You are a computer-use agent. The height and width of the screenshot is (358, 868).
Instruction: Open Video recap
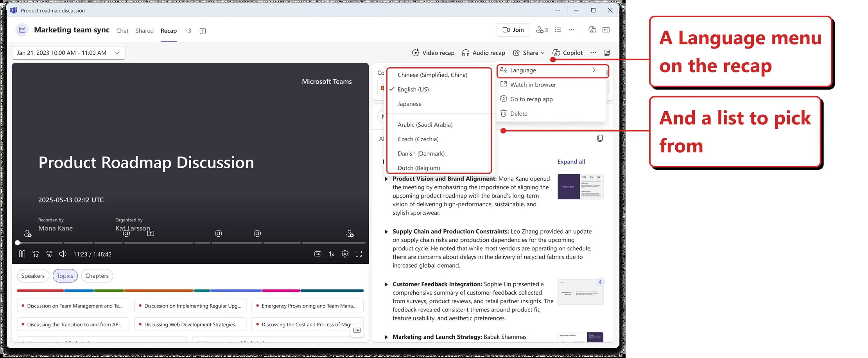(433, 53)
